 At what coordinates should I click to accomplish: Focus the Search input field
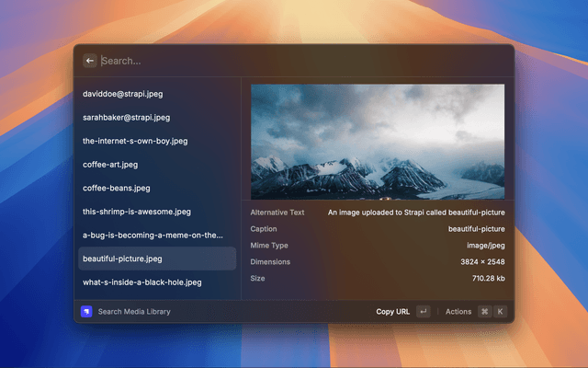pyautogui.click(x=294, y=61)
